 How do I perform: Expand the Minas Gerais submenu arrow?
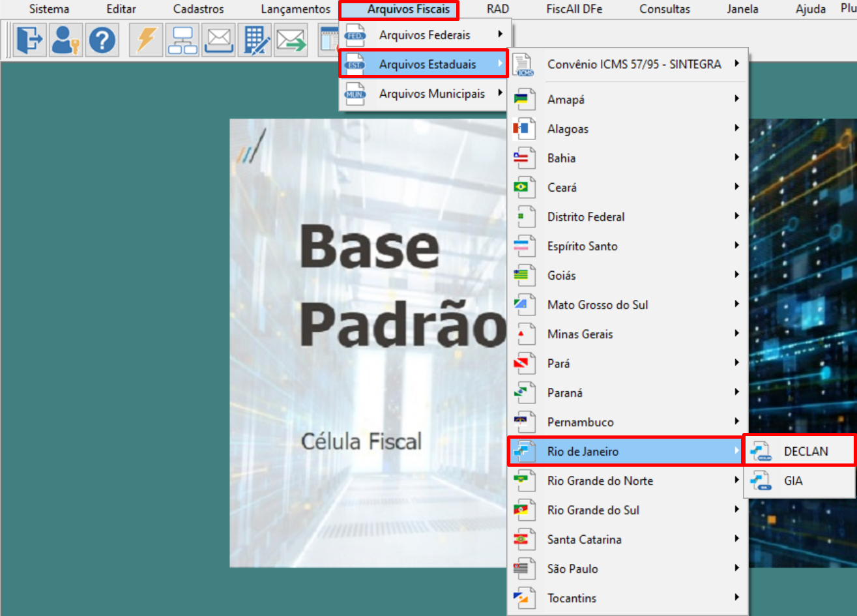(736, 333)
